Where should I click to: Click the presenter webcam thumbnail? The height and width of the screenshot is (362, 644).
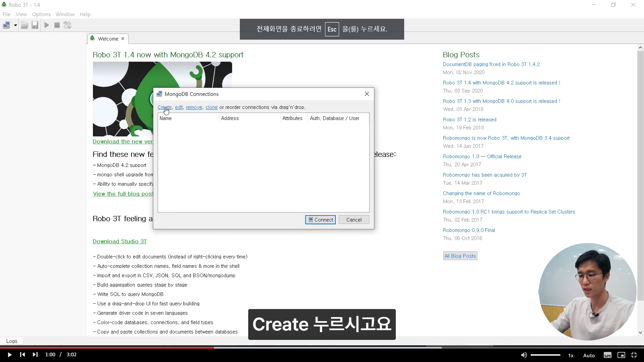pyautogui.click(x=587, y=292)
